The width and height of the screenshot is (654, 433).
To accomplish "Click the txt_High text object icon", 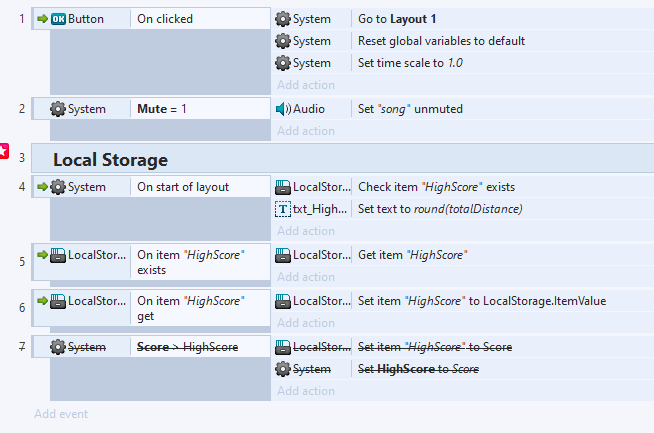I will (x=283, y=209).
